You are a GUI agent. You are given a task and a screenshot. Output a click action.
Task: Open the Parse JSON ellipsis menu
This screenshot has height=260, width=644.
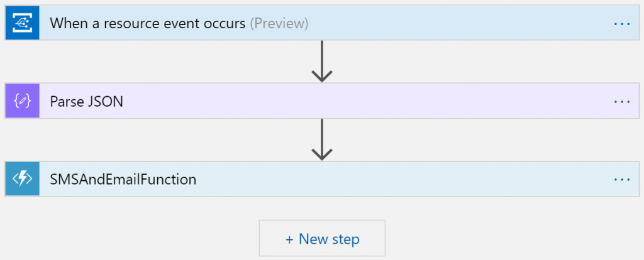(621, 101)
